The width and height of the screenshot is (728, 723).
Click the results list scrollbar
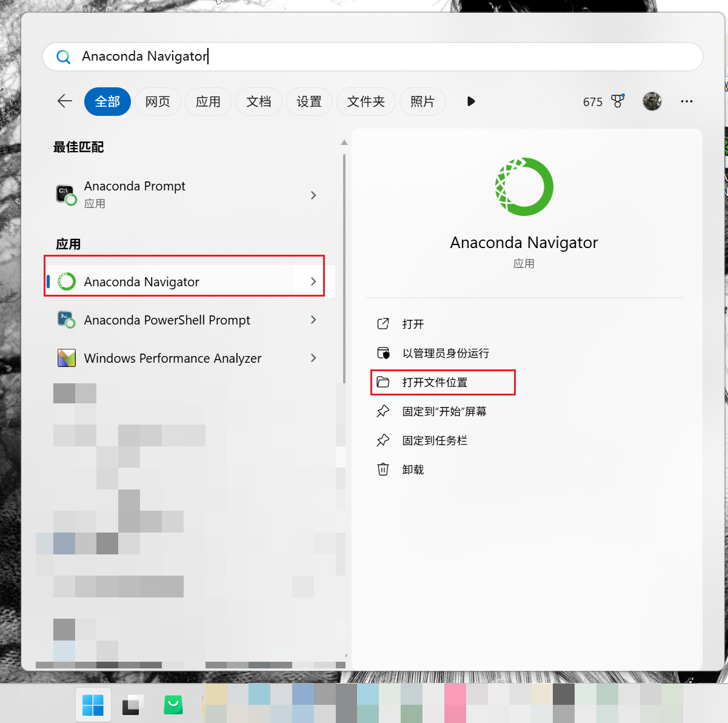[344, 267]
